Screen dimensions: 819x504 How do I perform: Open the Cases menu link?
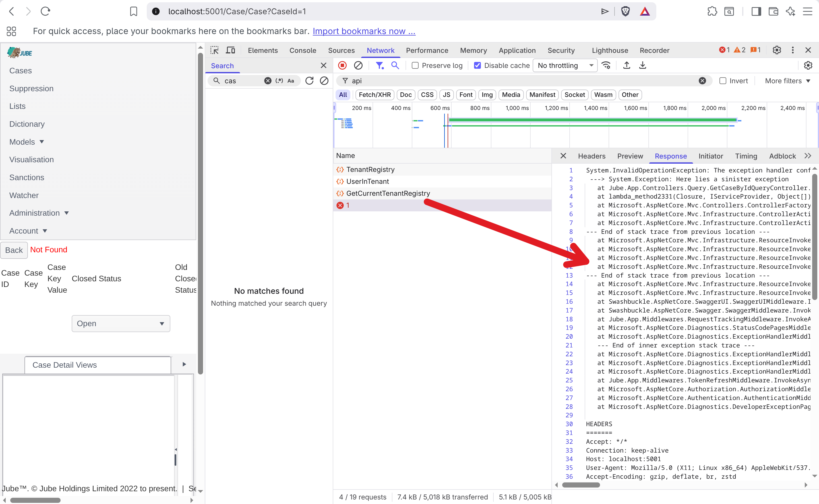tap(21, 71)
